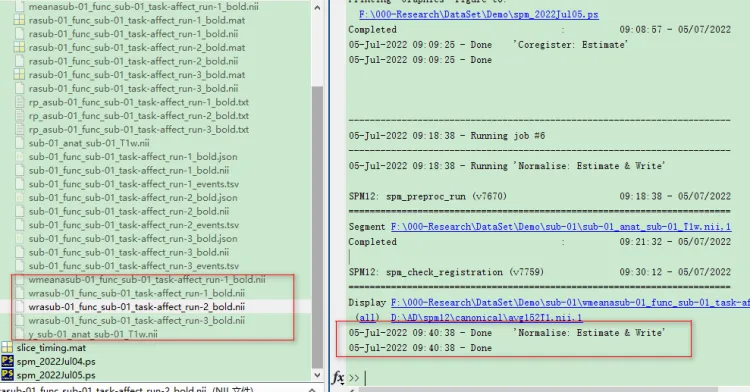Collapse the file details panel chevron
750x392 pixels.
(x=313, y=390)
